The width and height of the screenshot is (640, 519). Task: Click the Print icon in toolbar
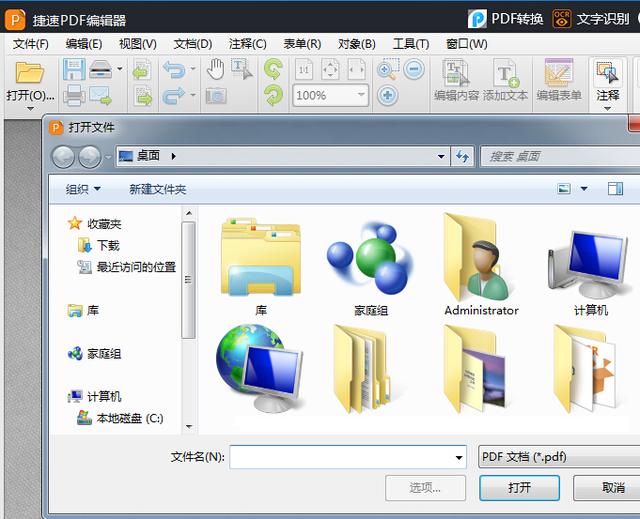click(x=74, y=95)
